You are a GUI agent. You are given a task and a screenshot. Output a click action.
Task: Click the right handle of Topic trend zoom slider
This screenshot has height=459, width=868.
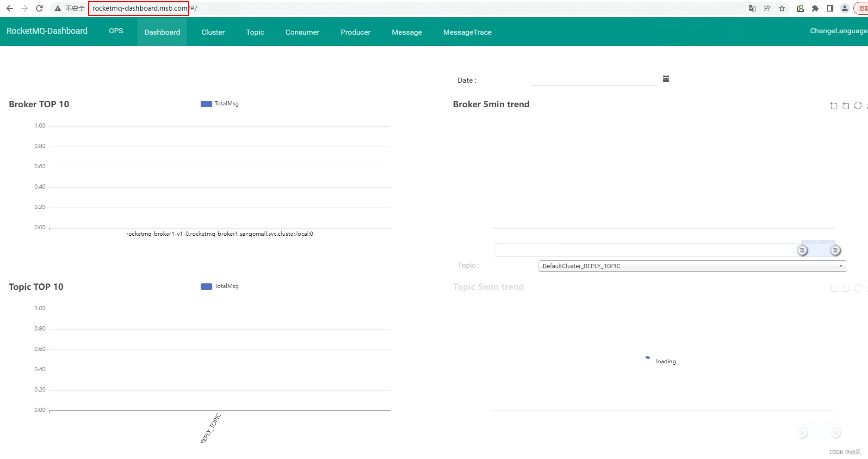[835, 433]
